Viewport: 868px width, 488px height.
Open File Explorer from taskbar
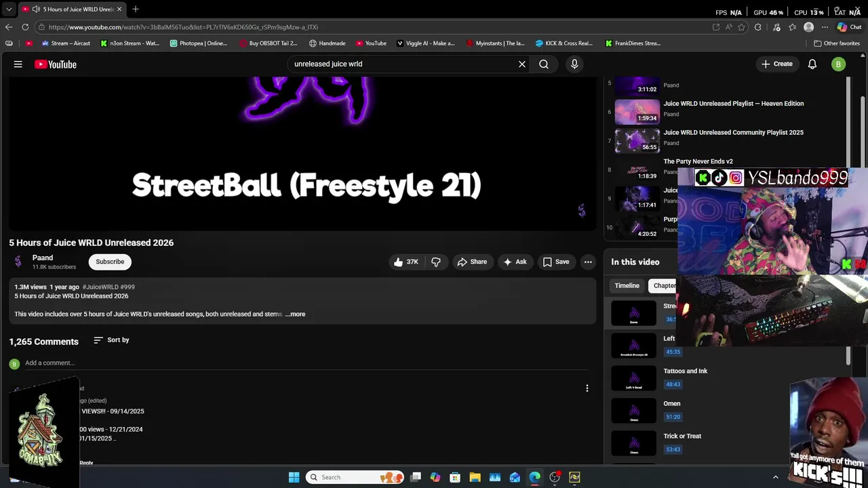pyautogui.click(x=475, y=477)
